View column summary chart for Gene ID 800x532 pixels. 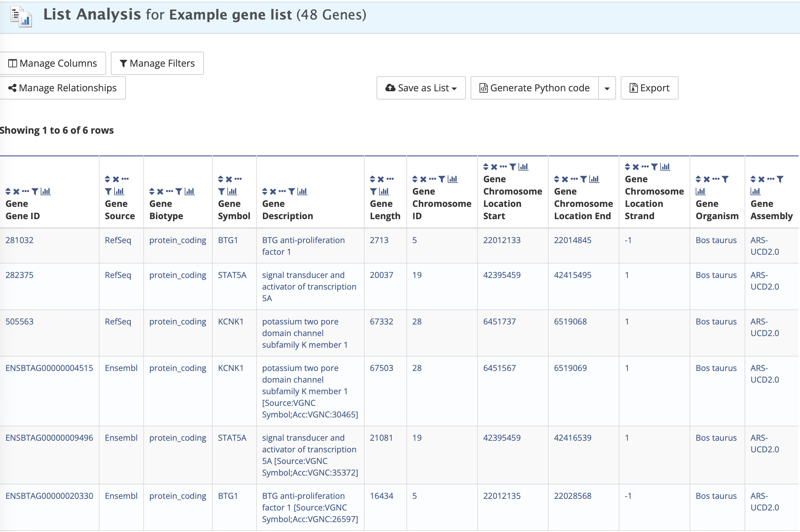click(45, 191)
